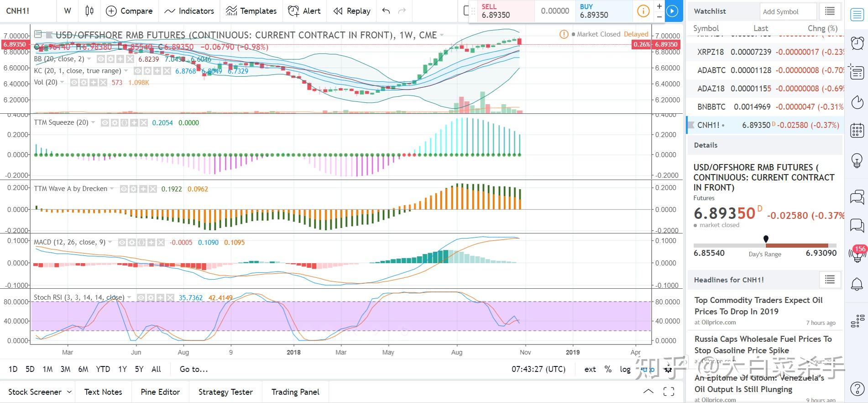Open Watchlist panel icon in right sidebar
This screenshot has width=868, height=403.
857,15
